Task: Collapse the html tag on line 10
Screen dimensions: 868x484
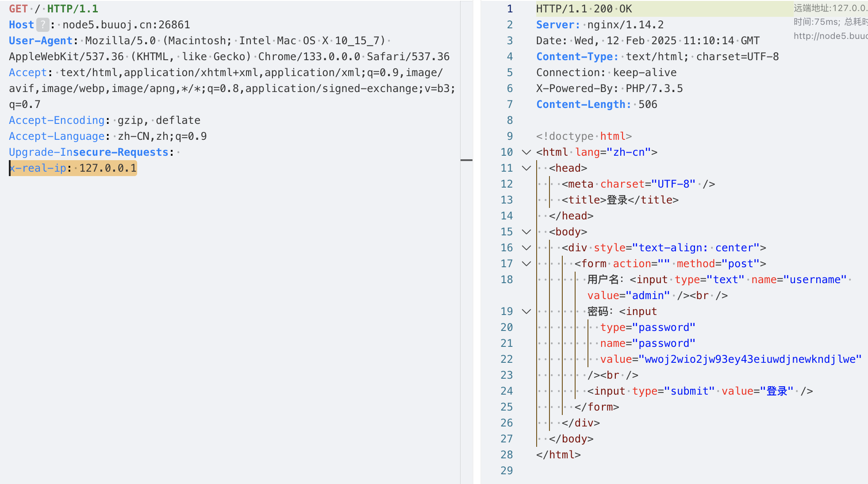Action: pyautogui.click(x=526, y=152)
